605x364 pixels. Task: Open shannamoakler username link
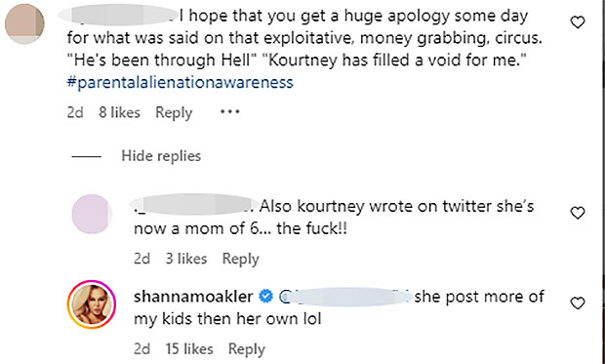point(193,297)
